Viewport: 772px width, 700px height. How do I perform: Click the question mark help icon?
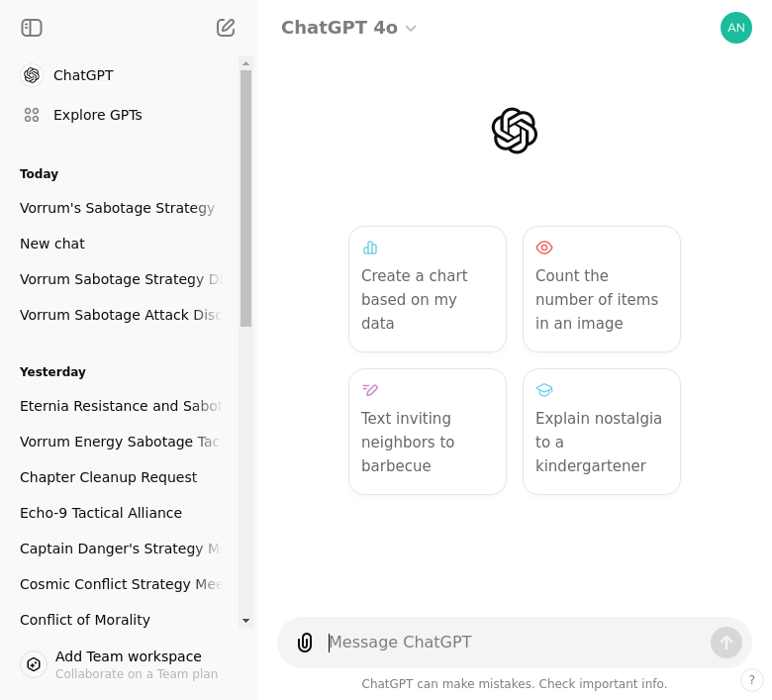point(751,680)
